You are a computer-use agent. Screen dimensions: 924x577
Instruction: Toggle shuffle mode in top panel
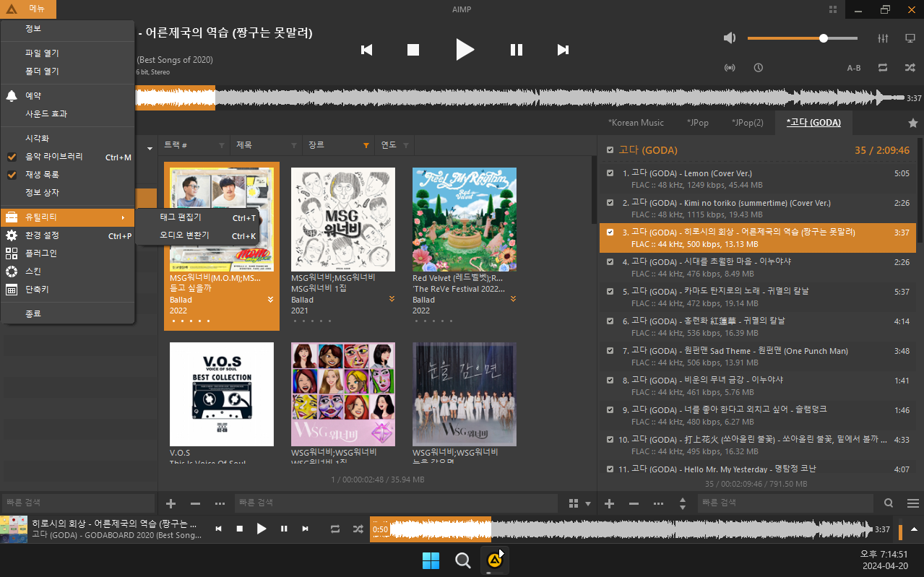point(910,68)
